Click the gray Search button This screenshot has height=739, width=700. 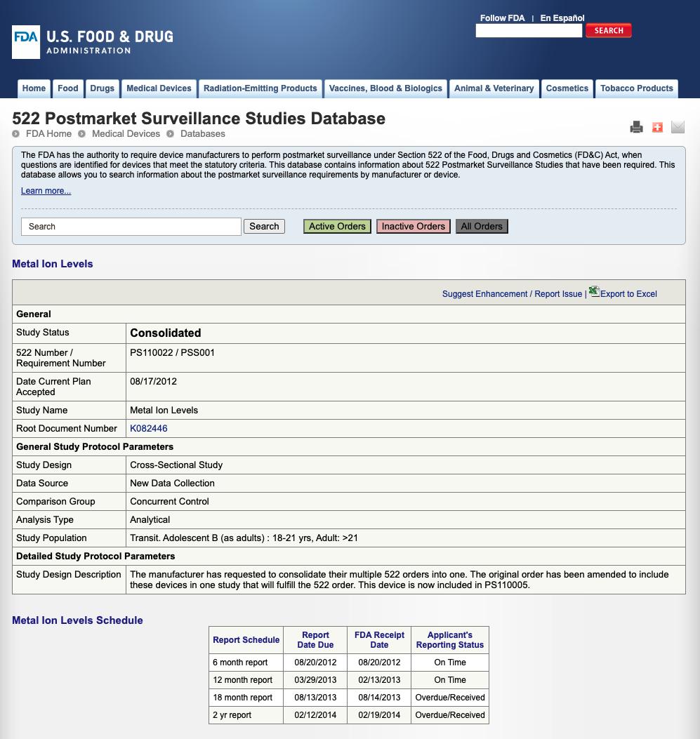pyautogui.click(x=264, y=226)
